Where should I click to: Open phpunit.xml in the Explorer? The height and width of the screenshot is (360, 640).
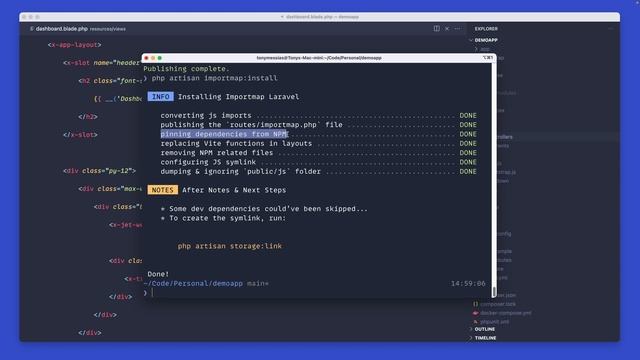494,322
